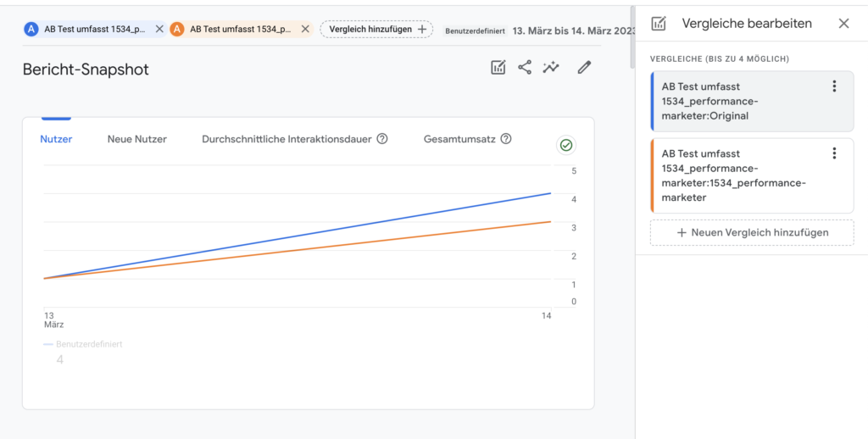Viewport: 868px width, 439px height.
Task: Click the orange A comparison badge
Action: pos(176,30)
